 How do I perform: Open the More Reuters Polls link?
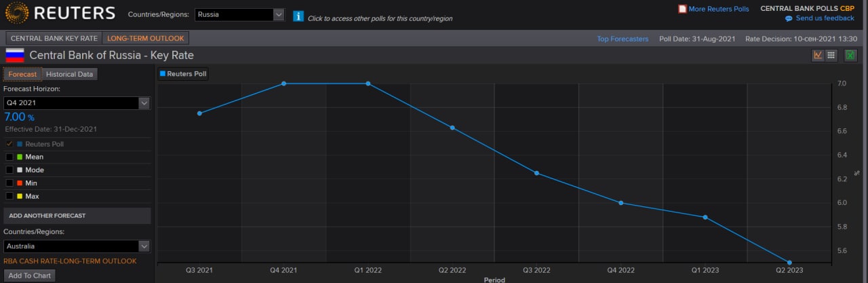tap(719, 9)
